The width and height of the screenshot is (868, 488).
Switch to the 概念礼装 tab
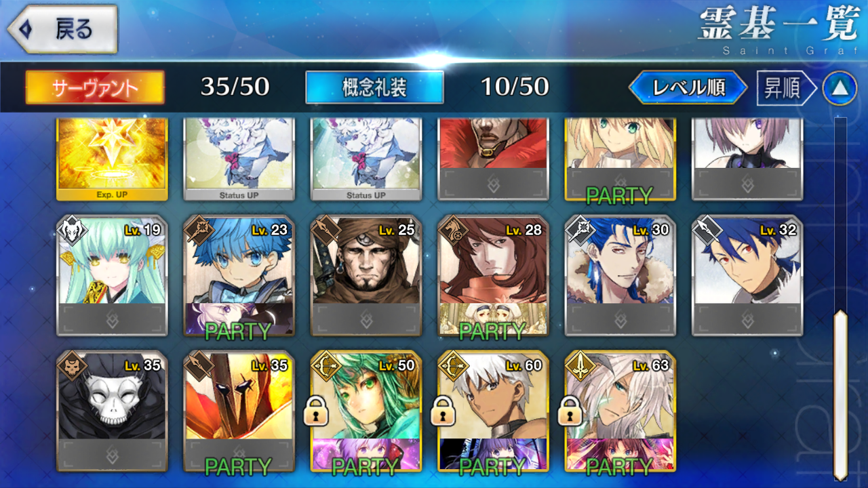pyautogui.click(x=374, y=87)
